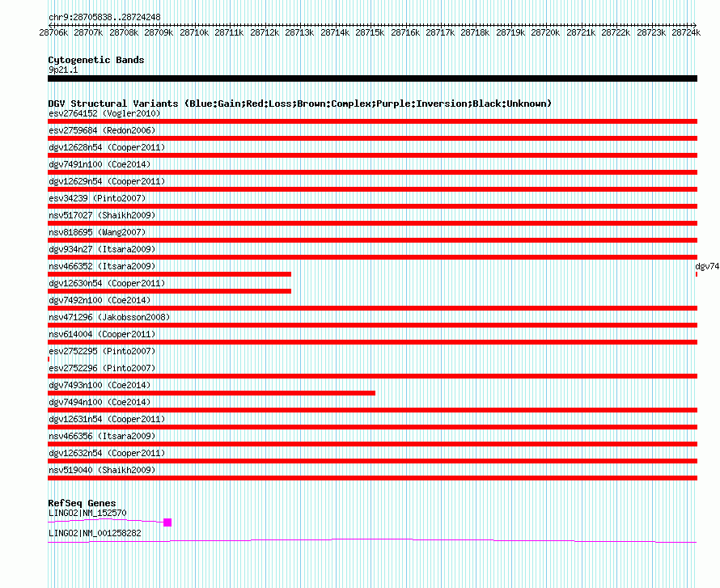Click the 28709k ruler tick label
Viewport: 720px width, 588px height.
click(x=159, y=32)
